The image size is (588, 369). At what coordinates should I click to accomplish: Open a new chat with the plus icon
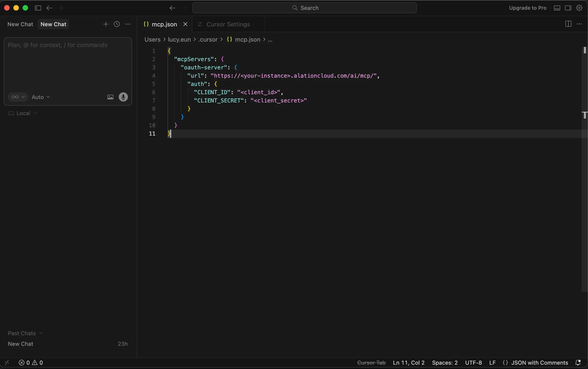click(106, 24)
